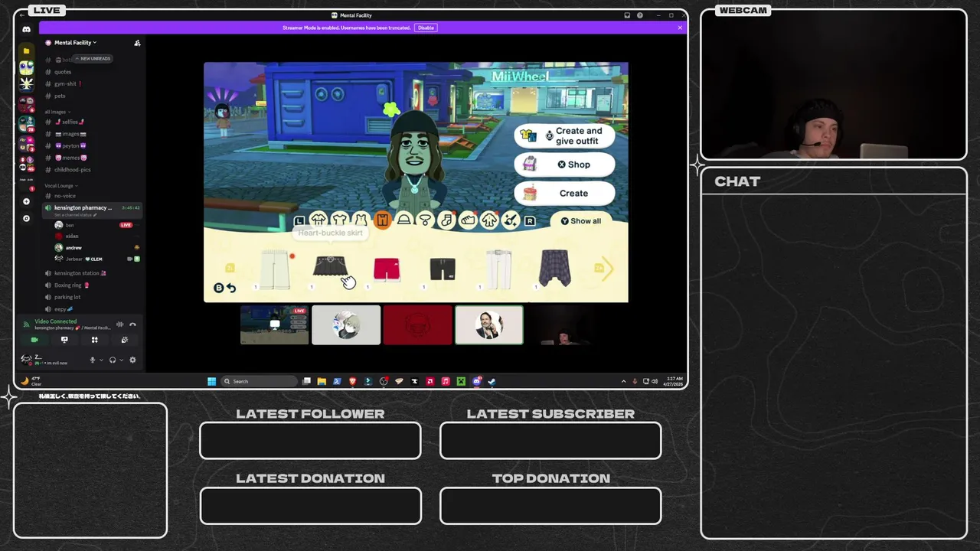The image size is (980, 551).
Task: Collapse the Vocal Lounge category
Action: coord(61,186)
